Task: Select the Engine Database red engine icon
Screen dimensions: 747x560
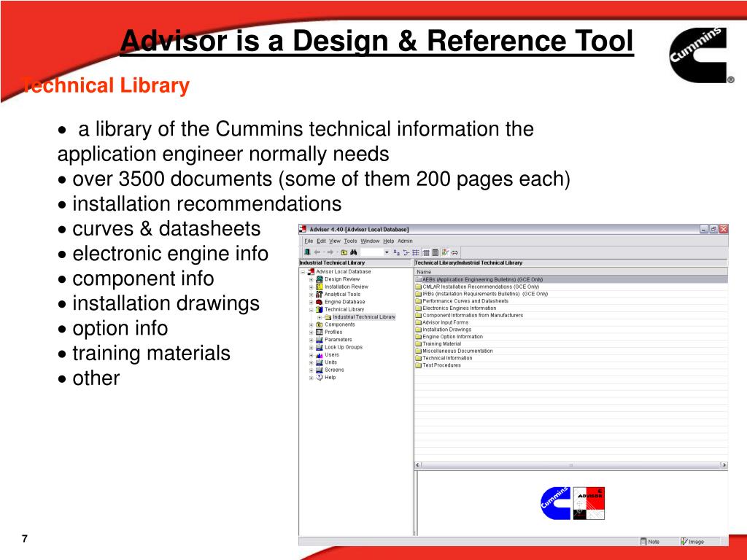Action: 320,302
